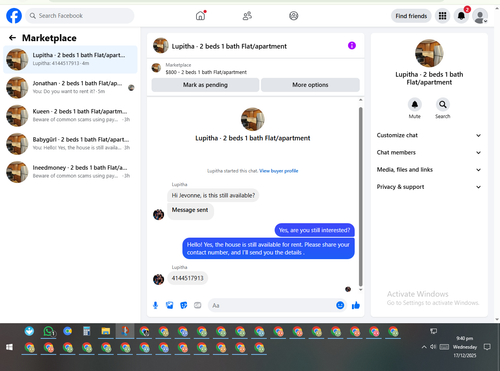The image size is (500, 371).
Task: Send a thumbs-up like
Action: 356,305
